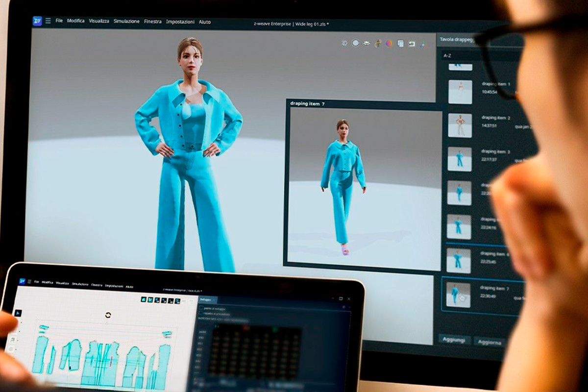Click the overlapping squares duplicate icon
Image resolution: width=588 pixels, height=392 pixels.
pyautogui.click(x=400, y=44)
